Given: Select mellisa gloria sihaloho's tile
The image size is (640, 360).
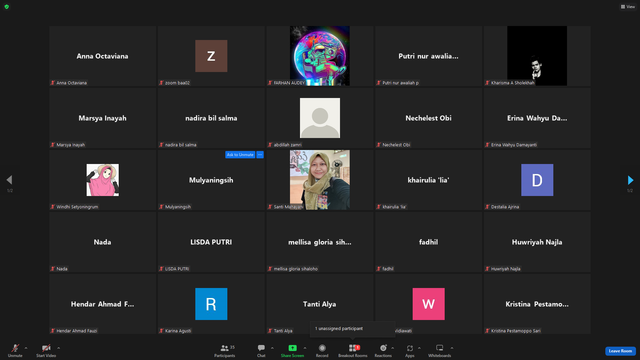Looking at the screenshot, I should coord(320,242).
